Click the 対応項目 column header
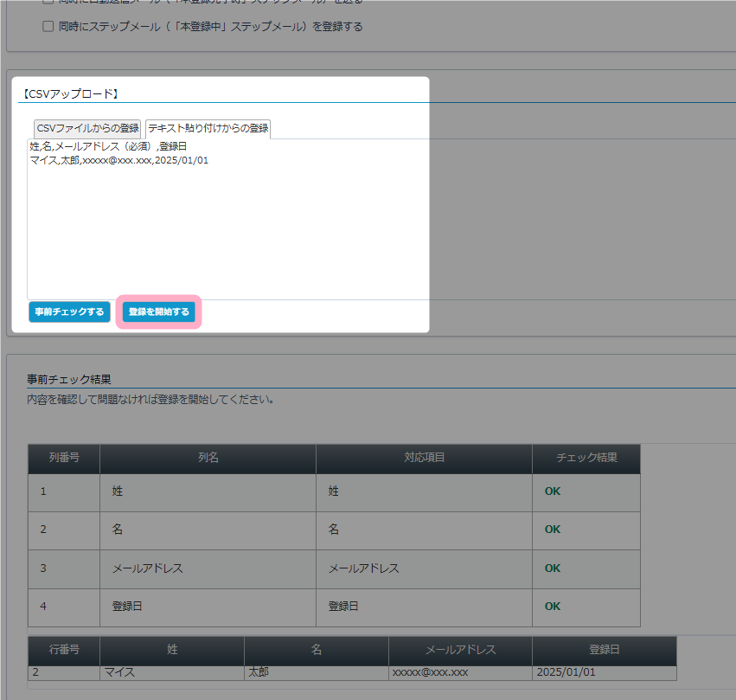736x700 pixels. (x=424, y=459)
